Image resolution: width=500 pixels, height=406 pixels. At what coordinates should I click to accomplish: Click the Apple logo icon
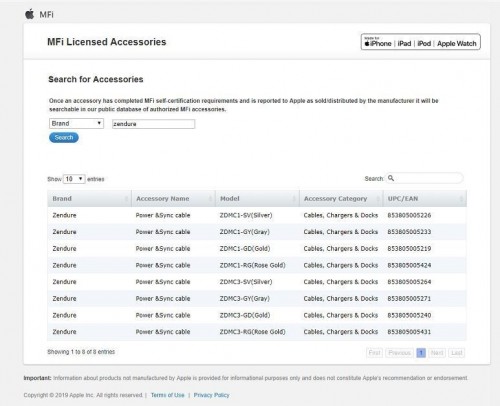30,14
